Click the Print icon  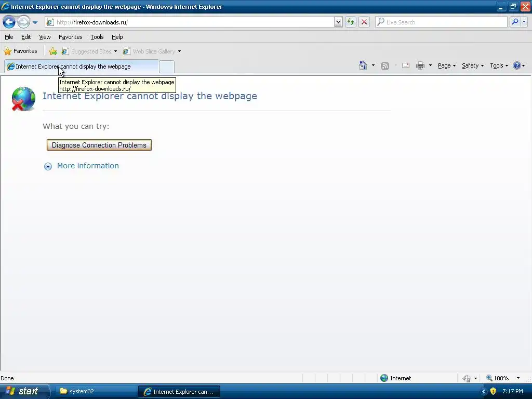(x=420, y=65)
